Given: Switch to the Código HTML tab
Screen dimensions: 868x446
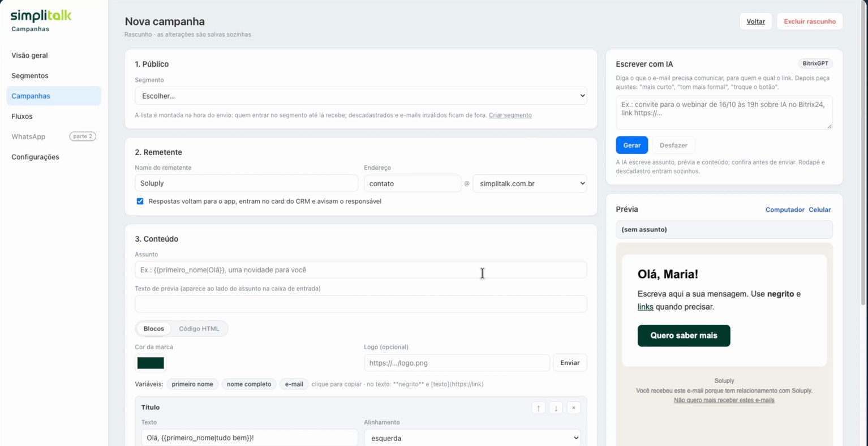Looking at the screenshot, I should point(199,329).
